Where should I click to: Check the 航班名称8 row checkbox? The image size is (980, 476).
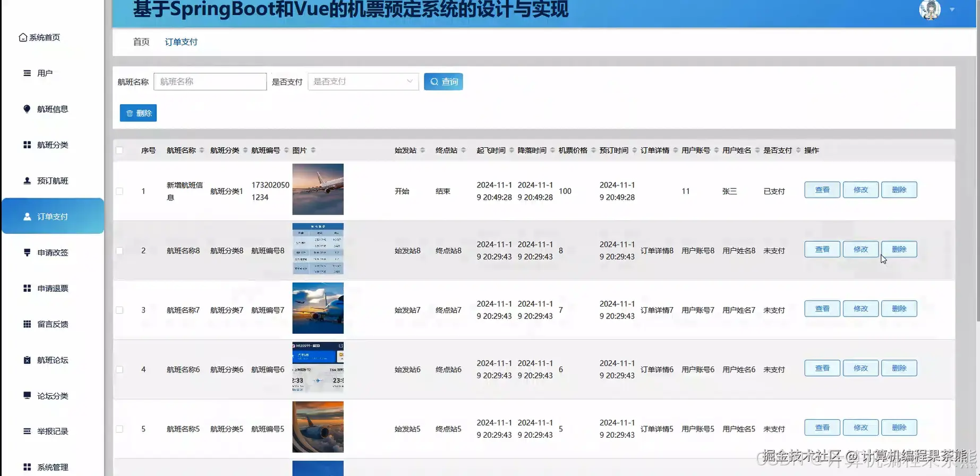[x=120, y=251]
